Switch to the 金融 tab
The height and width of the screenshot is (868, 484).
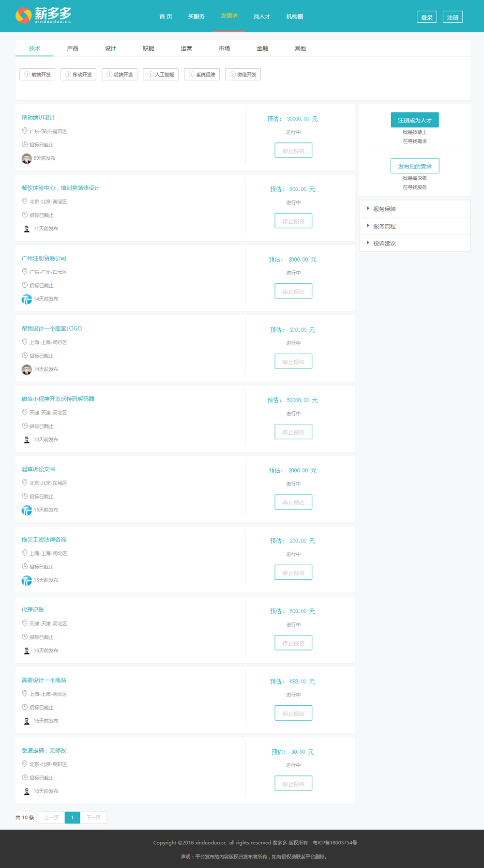(262, 48)
